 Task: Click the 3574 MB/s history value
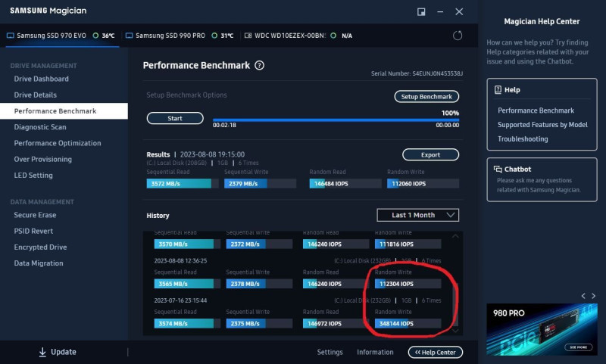[187, 323]
